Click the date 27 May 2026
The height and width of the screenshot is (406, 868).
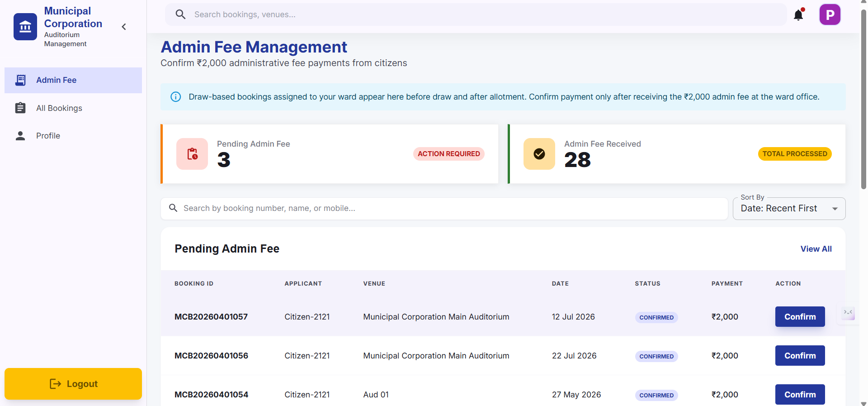576,395
